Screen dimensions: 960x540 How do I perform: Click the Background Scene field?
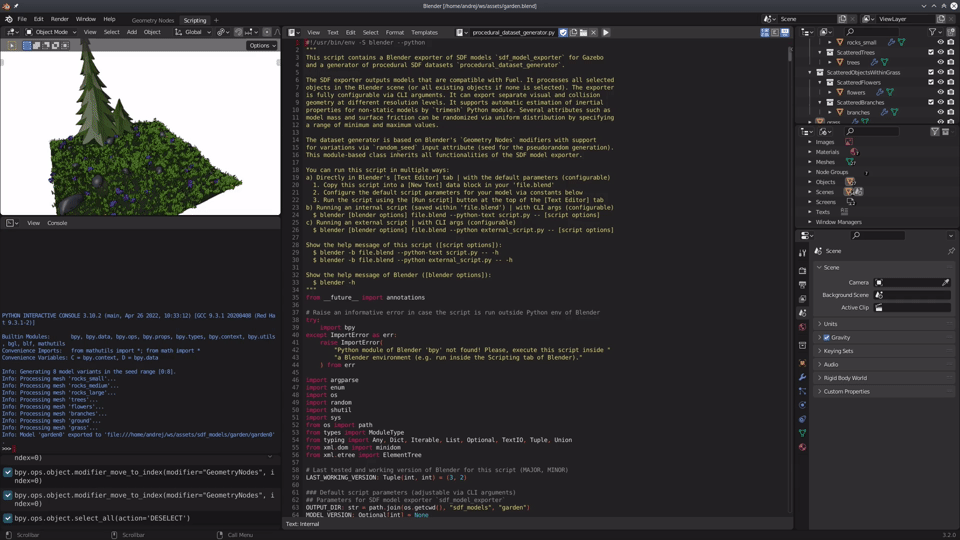(x=912, y=295)
